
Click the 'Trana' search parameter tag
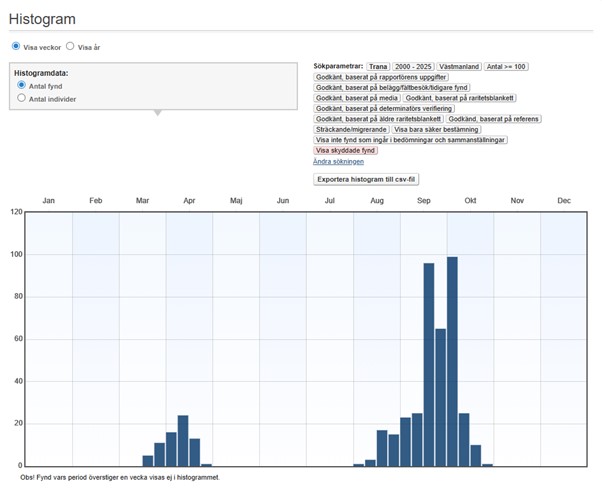[377, 66]
